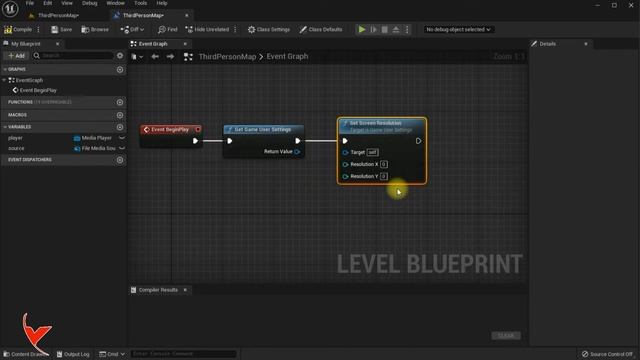Viewport: 640px width, 360px height.
Task: Click the Clear button in Compiler Results
Action: click(506, 336)
